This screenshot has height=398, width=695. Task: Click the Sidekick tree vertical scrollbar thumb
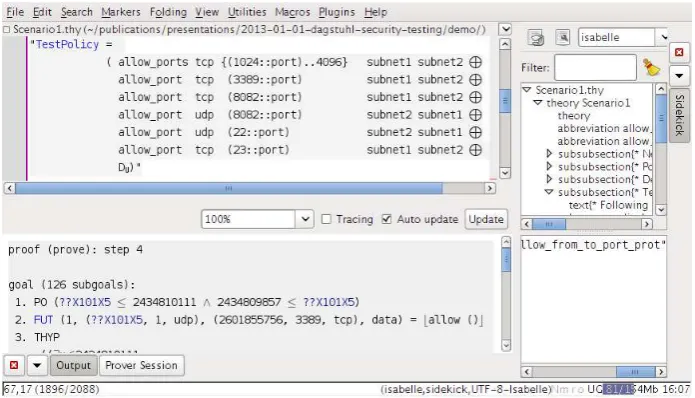tap(660, 118)
